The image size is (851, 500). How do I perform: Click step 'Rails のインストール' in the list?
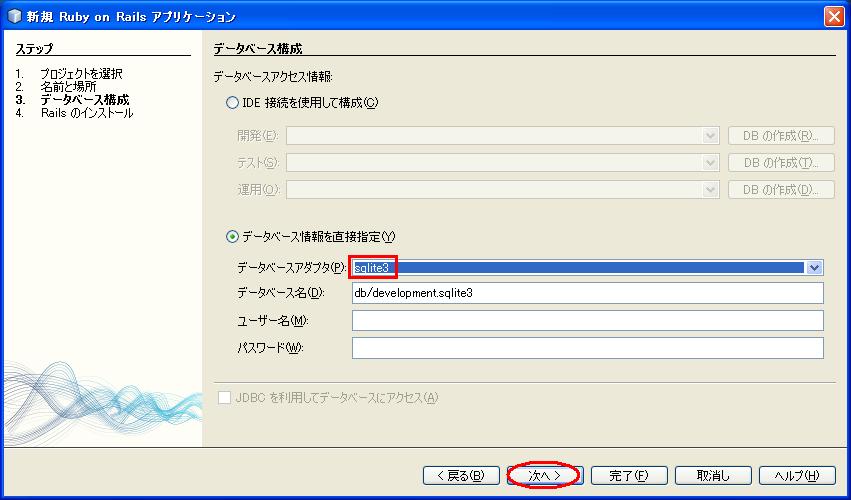pyautogui.click(x=87, y=113)
